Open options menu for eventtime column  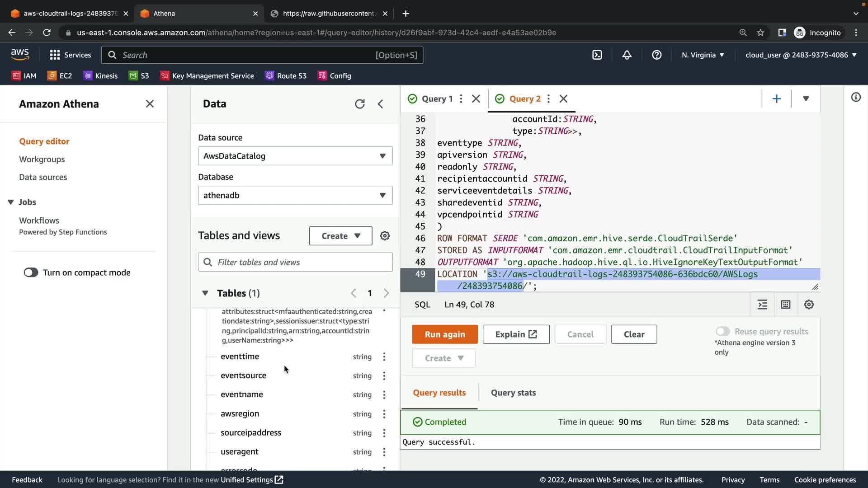pyautogui.click(x=384, y=357)
